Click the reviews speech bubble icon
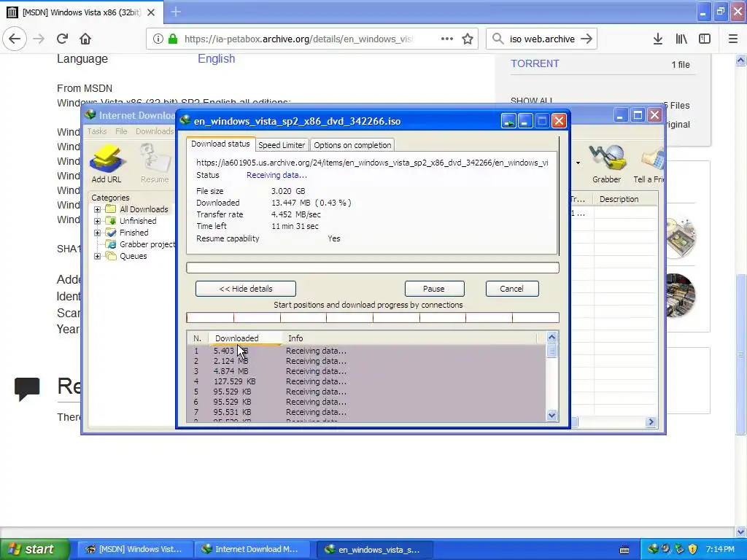 coord(27,389)
